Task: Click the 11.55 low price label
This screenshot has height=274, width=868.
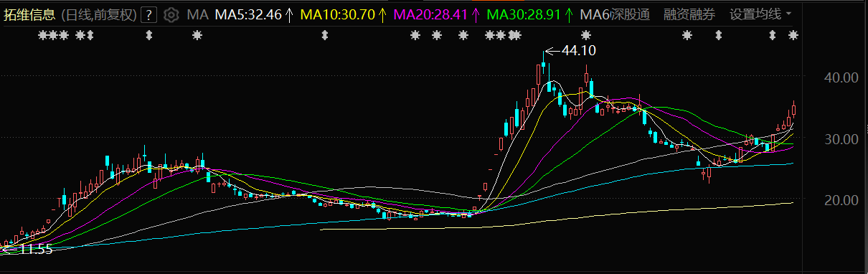Action: [36, 250]
